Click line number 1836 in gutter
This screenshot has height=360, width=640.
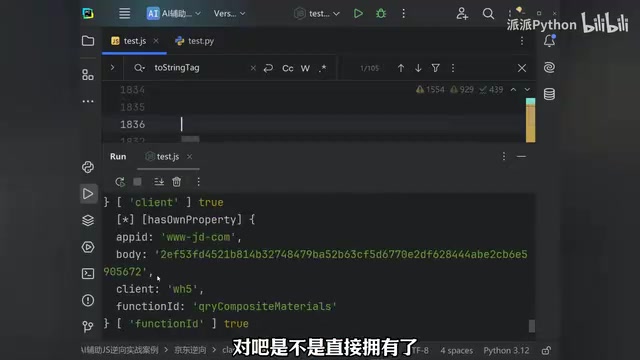pos(132,124)
